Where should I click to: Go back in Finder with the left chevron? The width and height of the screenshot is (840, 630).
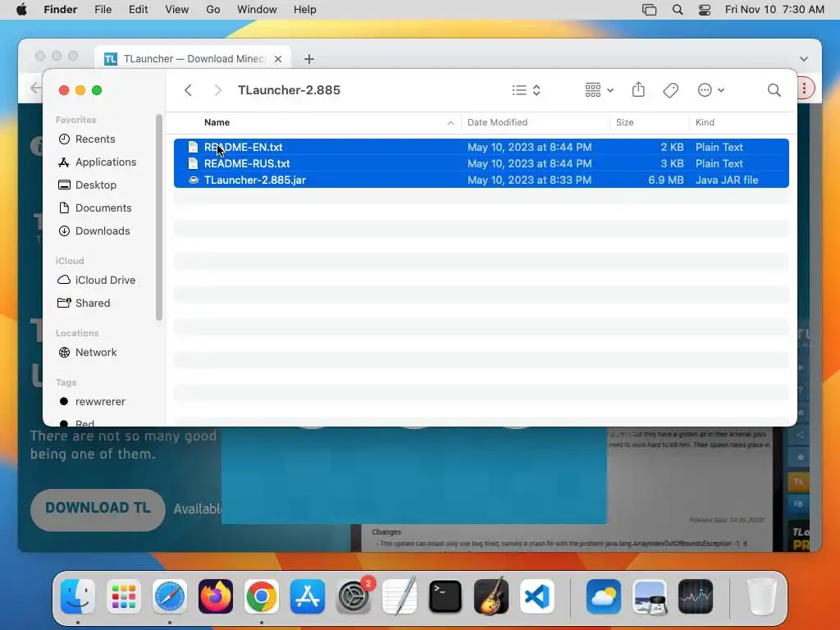pos(188,90)
